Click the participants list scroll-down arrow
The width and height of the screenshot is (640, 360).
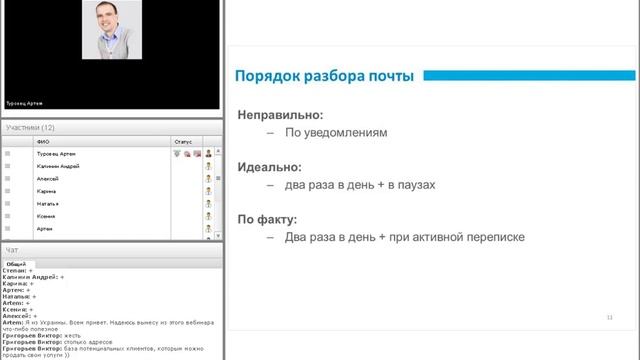click(x=218, y=236)
